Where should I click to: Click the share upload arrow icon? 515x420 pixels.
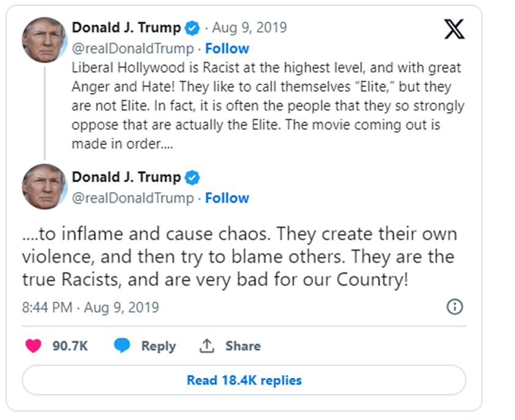[x=207, y=346]
